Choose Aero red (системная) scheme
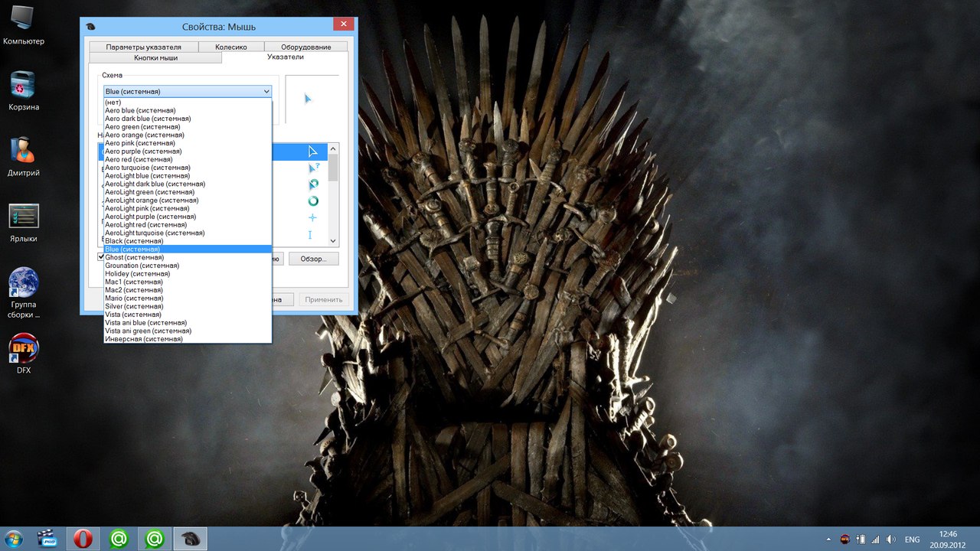 point(188,159)
